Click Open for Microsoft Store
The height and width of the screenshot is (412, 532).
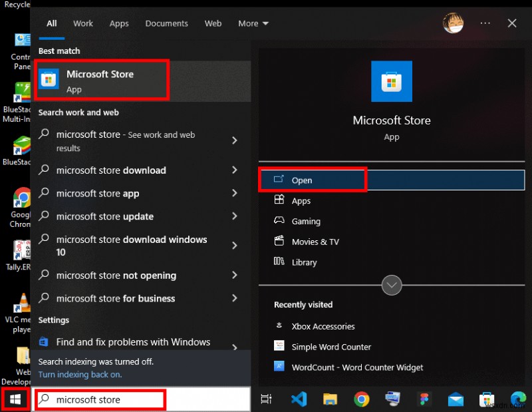point(392,180)
